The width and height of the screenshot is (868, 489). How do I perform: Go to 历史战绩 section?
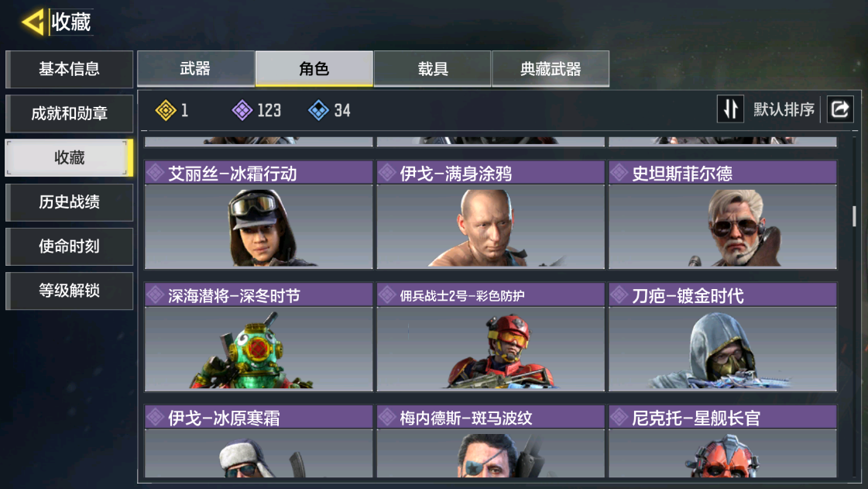point(69,202)
